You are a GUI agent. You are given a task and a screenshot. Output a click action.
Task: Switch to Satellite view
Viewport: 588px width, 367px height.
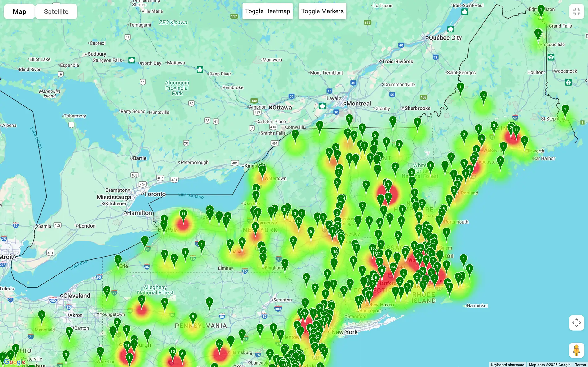(x=56, y=11)
